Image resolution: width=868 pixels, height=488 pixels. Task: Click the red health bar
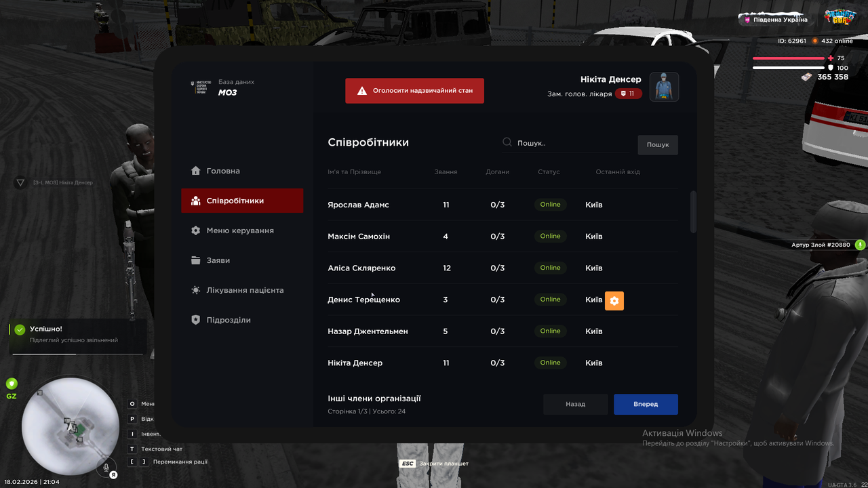coord(788,58)
